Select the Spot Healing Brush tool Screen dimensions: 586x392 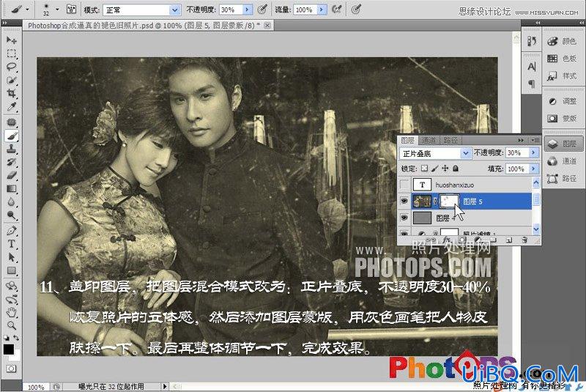pos(12,122)
